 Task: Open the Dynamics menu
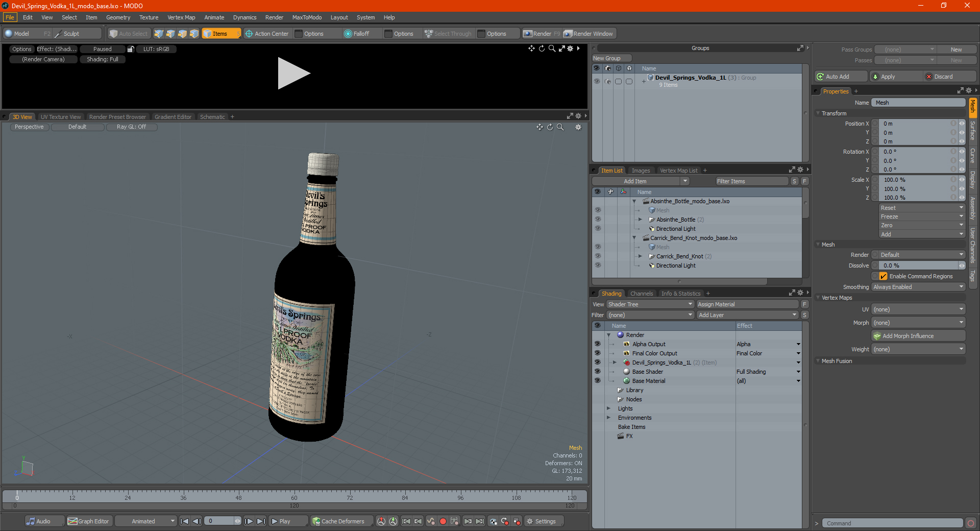(244, 17)
